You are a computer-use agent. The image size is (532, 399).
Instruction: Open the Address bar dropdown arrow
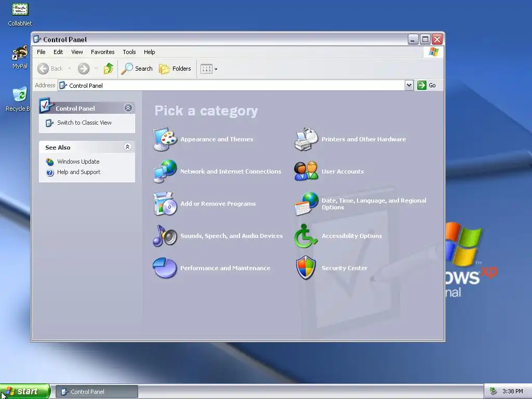(409, 85)
